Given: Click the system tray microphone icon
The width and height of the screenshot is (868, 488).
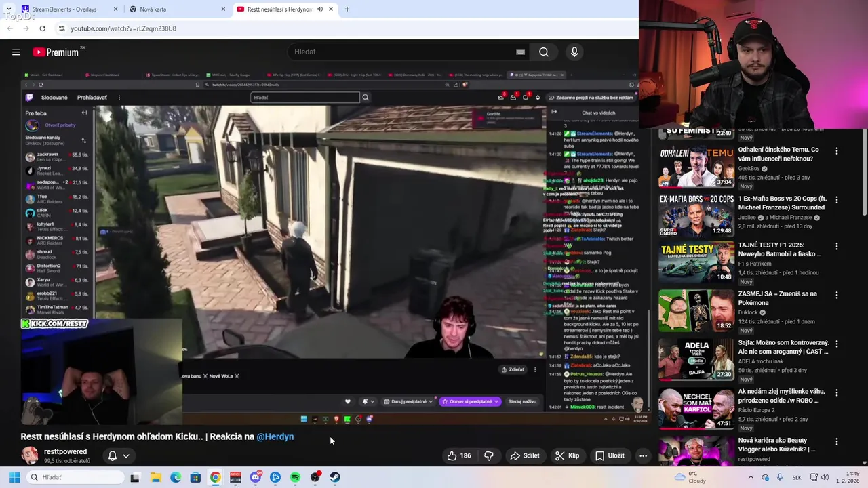Looking at the screenshot, I should point(780,477).
